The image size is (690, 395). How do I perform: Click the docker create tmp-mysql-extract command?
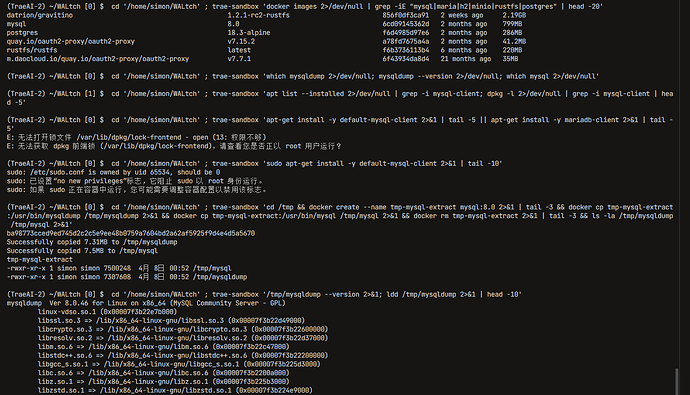pyautogui.click(x=340, y=216)
